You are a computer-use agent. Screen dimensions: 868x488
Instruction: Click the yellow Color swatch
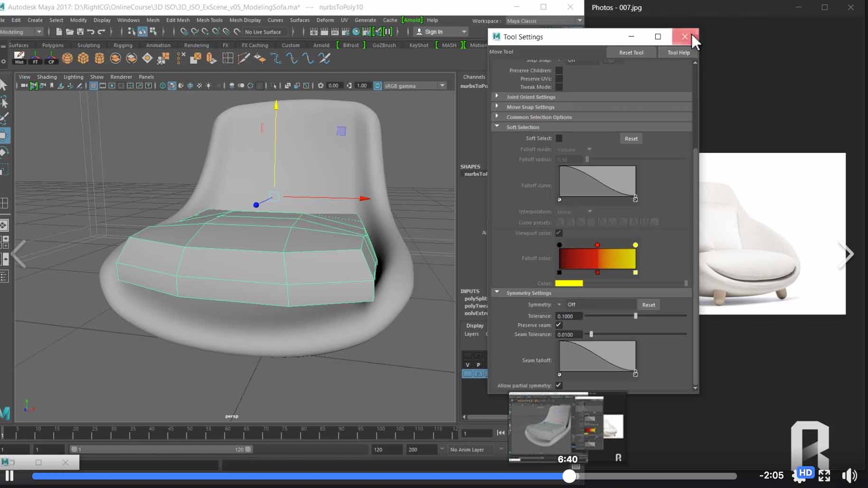tap(569, 283)
